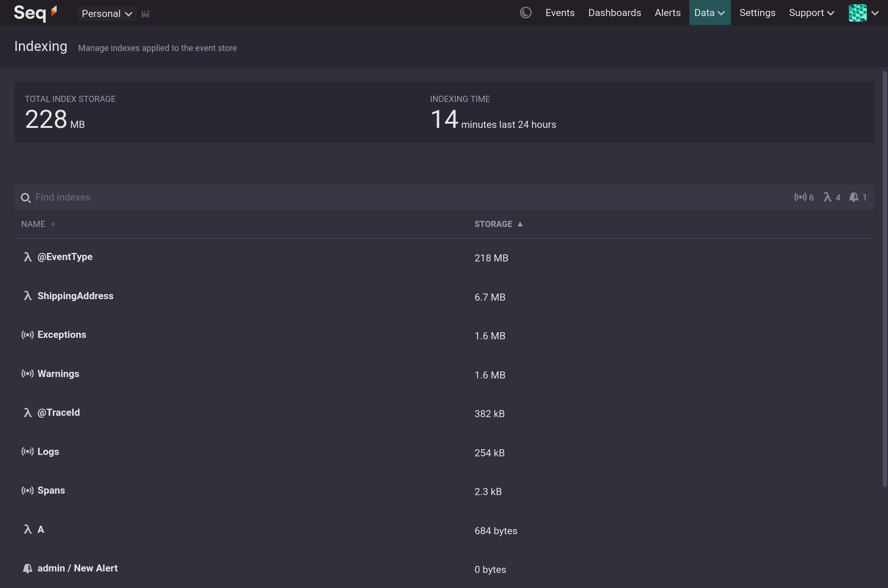Expand the Data menu
This screenshot has width=888, height=588.
point(709,13)
